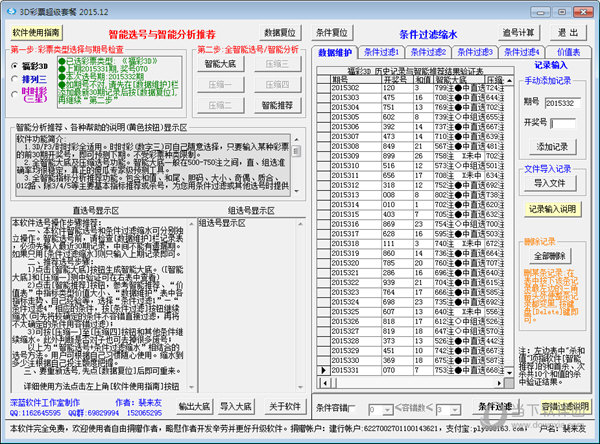Open the lower 容错数 bound dropdown showing 0

pos(388,410)
